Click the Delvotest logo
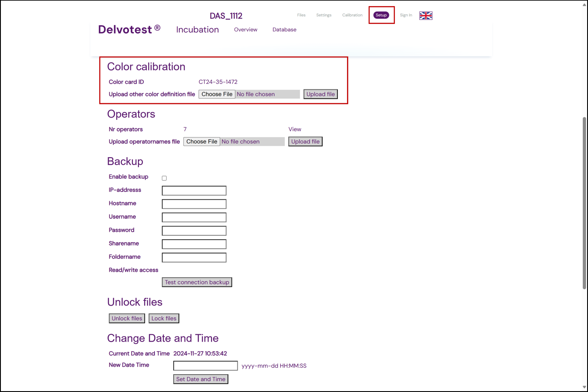Image resolution: width=588 pixels, height=392 pixels. (129, 30)
